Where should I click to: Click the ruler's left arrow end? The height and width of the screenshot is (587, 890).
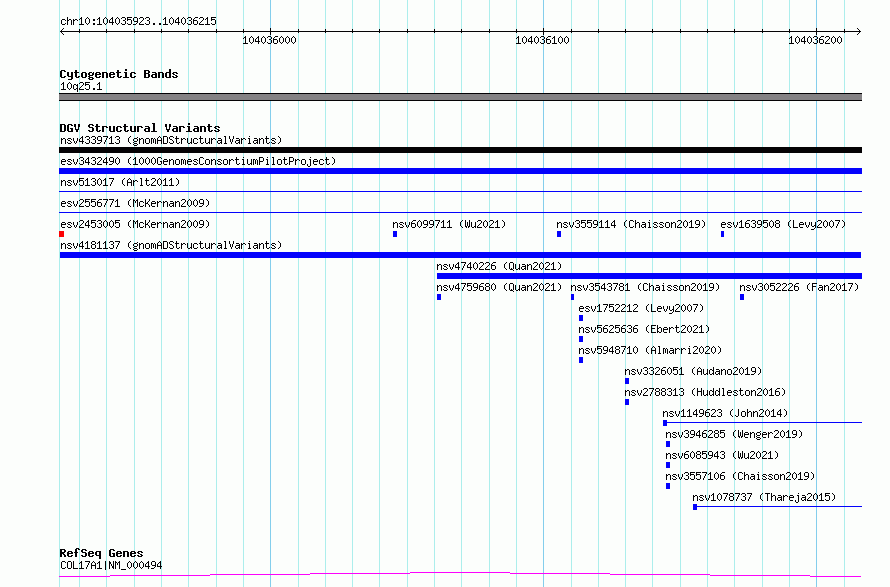click(x=62, y=31)
